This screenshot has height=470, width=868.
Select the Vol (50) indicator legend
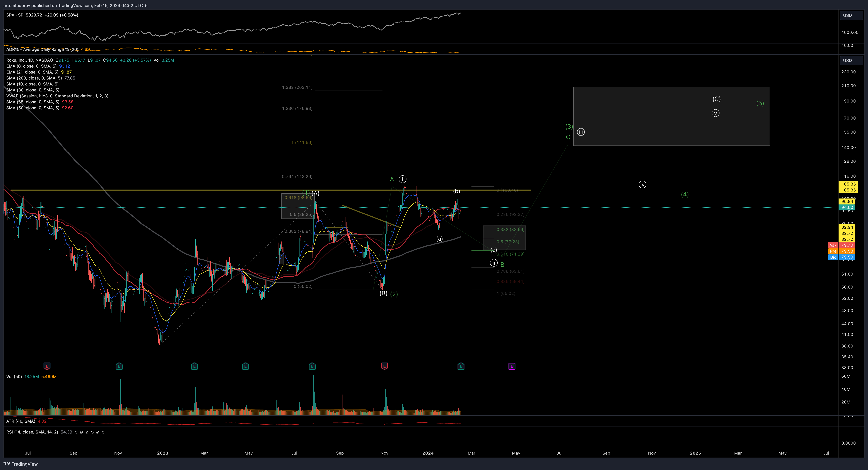[x=14, y=377]
